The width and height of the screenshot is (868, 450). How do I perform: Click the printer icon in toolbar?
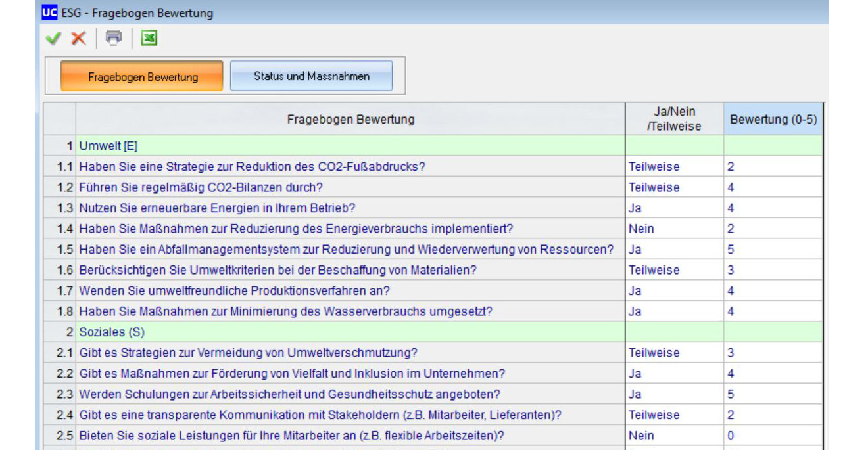(114, 39)
